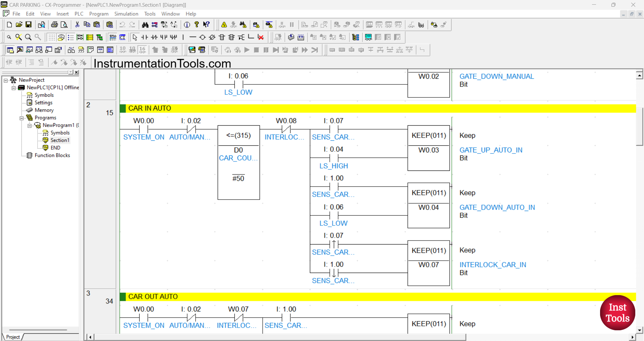
Task: Select the New Coil tool
Action: coord(202,37)
